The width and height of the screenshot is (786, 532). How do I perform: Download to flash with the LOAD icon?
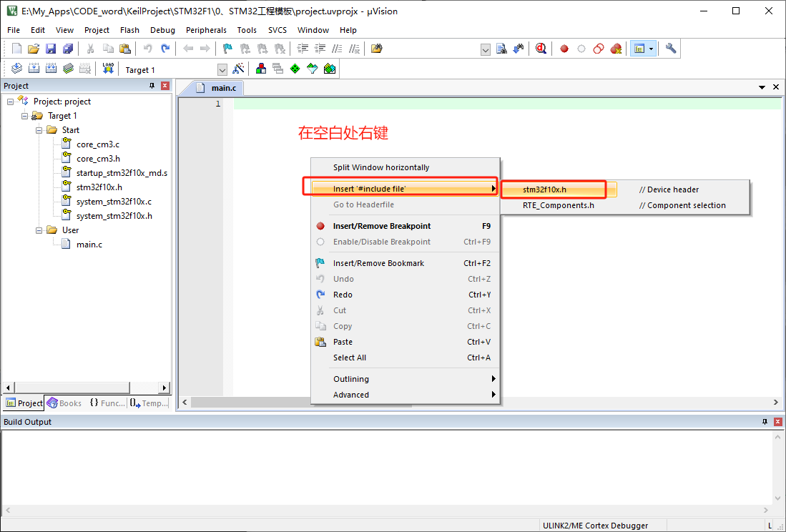(x=108, y=69)
